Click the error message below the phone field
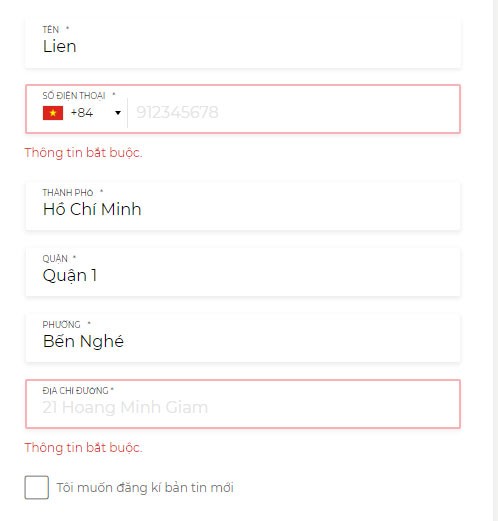 (83, 153)
